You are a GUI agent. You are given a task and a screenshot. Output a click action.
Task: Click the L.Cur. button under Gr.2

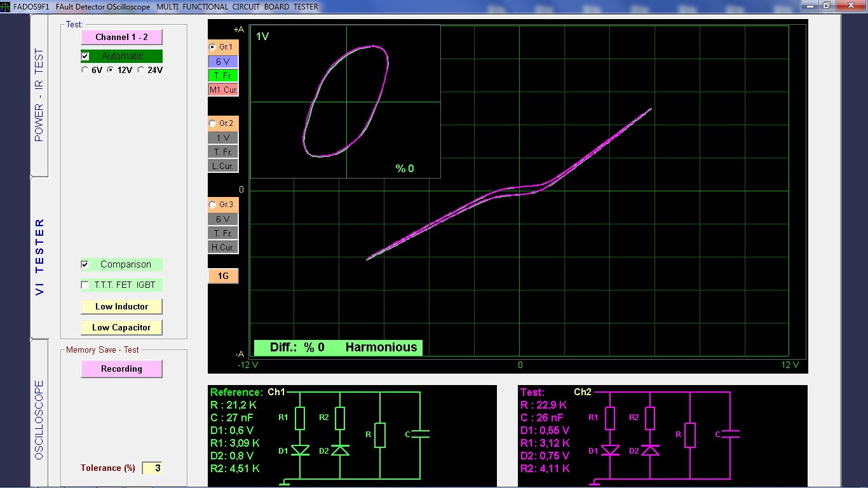223,166
